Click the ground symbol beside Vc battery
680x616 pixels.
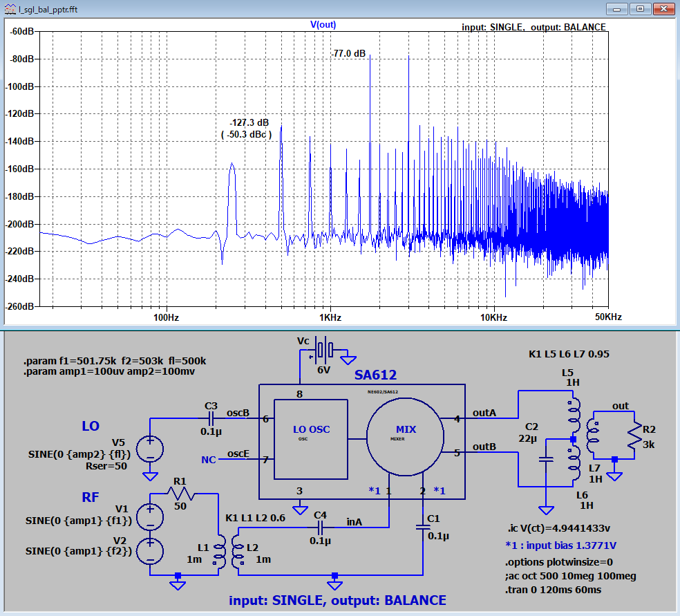pos(348,360)
